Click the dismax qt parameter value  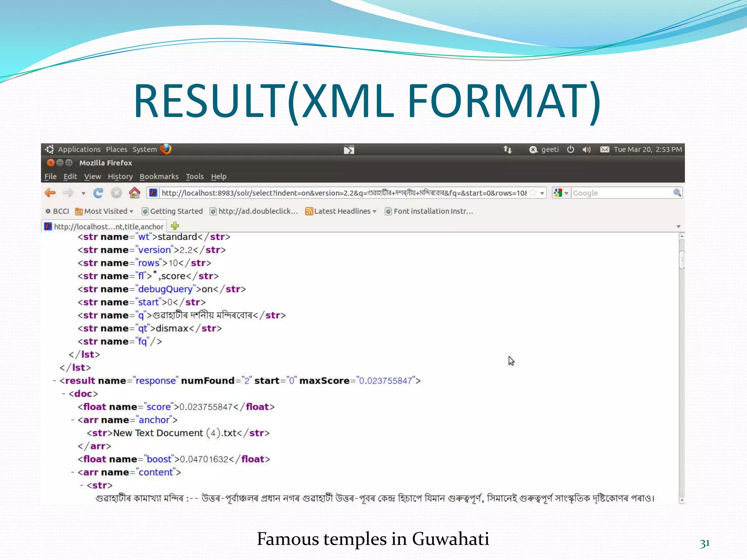(172, 328)
